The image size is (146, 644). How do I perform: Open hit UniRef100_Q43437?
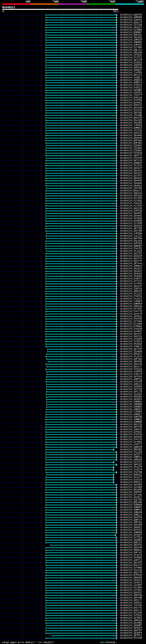(131, 27)
